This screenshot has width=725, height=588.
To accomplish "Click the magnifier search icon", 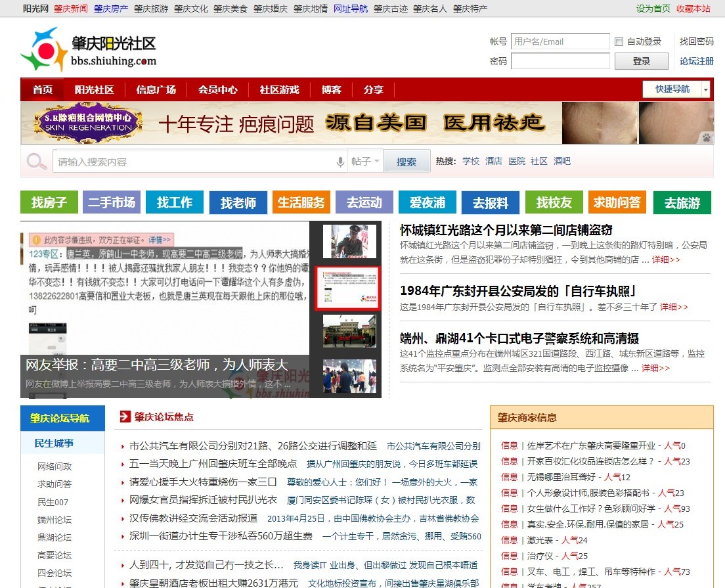I will (x=36, y=162).
